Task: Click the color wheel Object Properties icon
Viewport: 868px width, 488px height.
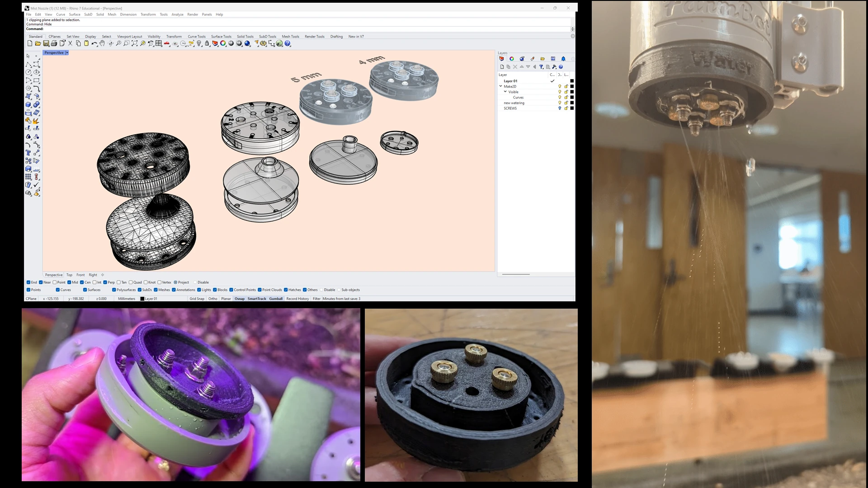Action: tap(223, 43)
